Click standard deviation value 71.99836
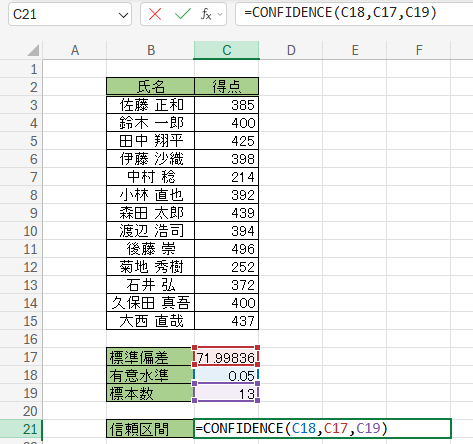 coord(226,357)
